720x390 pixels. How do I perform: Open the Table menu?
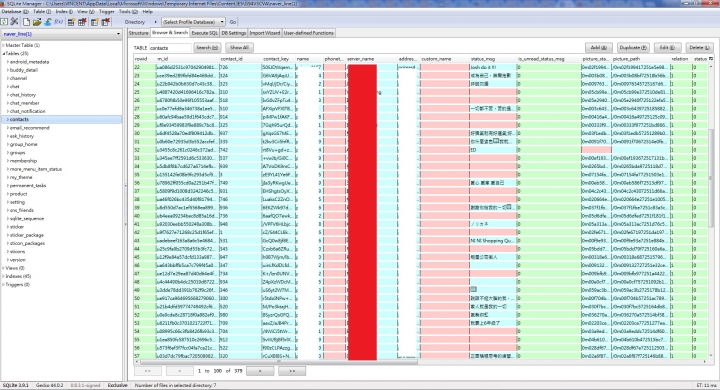(42, 11)
